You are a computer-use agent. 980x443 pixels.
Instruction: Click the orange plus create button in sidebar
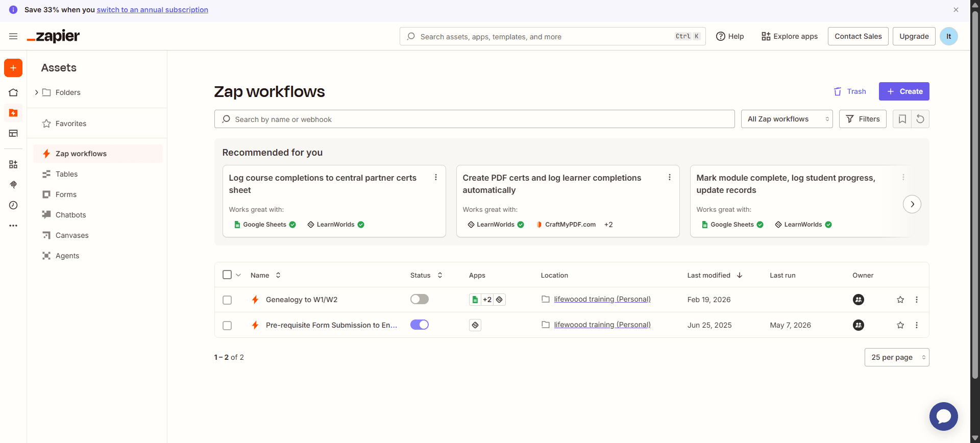[x=13, y=68]
